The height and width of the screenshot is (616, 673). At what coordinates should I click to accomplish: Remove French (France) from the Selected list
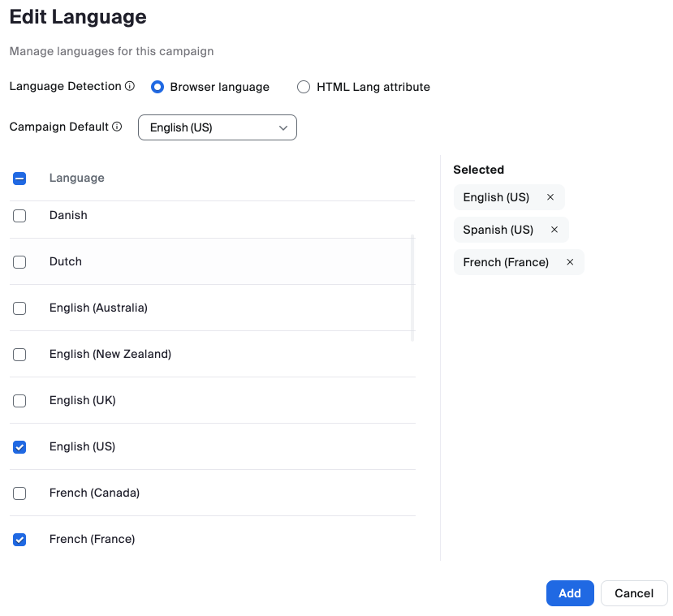570,262
